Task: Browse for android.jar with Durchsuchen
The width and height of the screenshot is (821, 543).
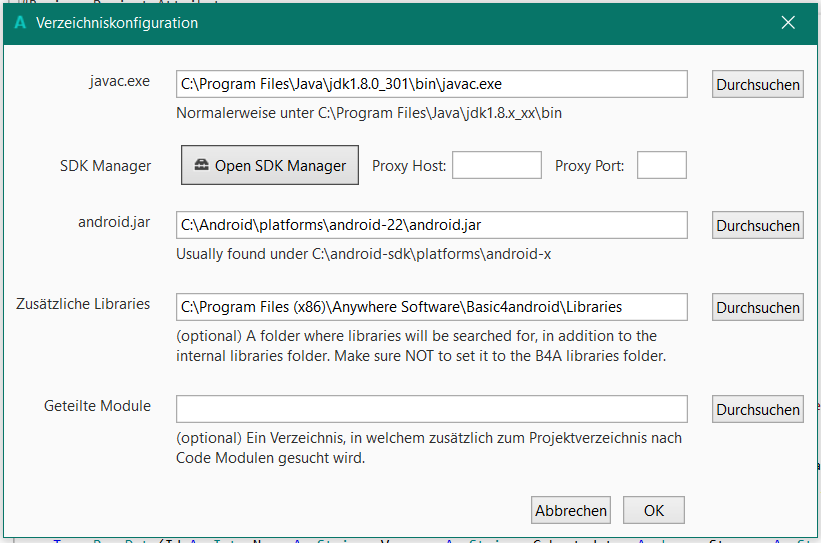Action: click(758, 226)
